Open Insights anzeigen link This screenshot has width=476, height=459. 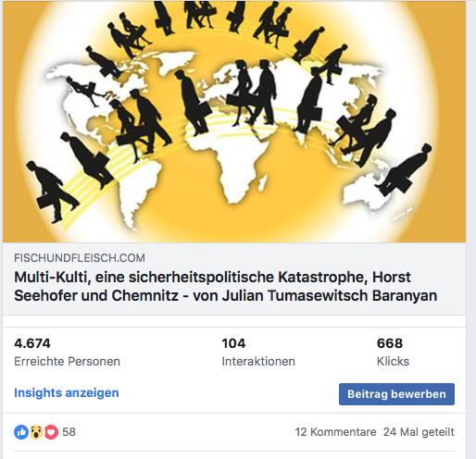click(67, 392)
